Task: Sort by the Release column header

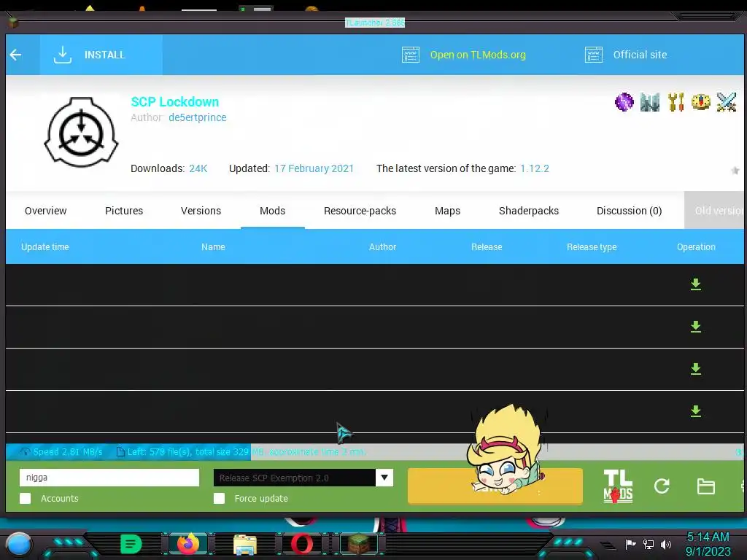Action: pos(487,247)
